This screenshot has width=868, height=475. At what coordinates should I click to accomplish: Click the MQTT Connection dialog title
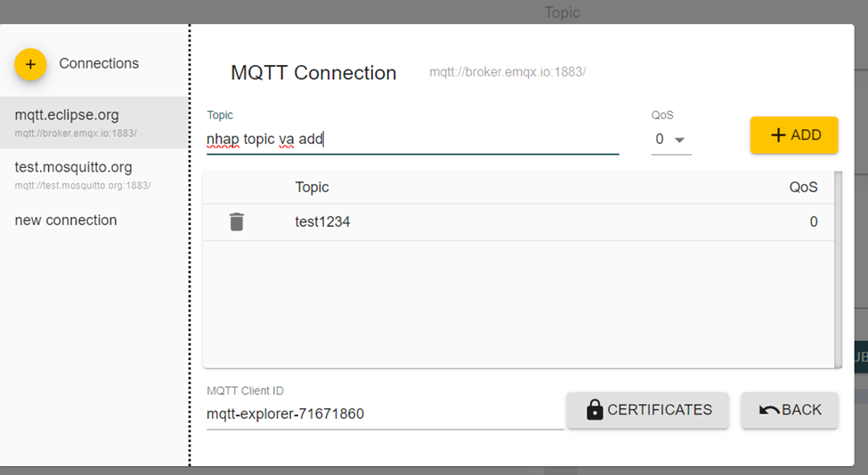point(313,73)
